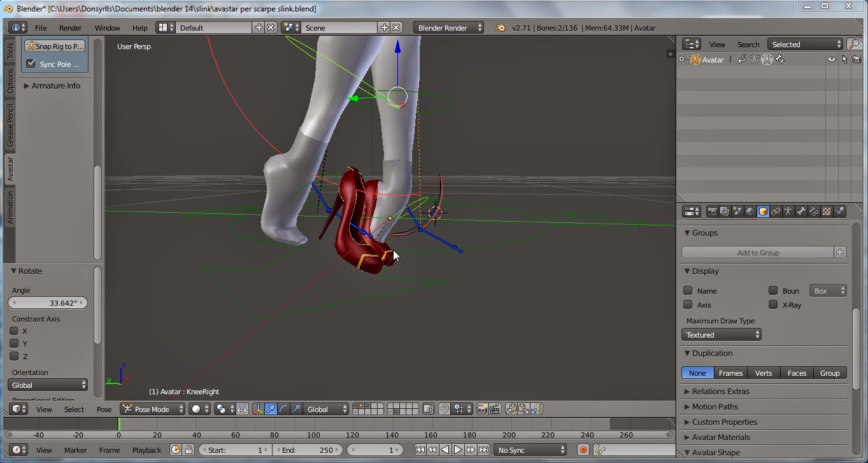Click the End frame field
The height and width of the screenshot is (463, 868).
(307, 450)
